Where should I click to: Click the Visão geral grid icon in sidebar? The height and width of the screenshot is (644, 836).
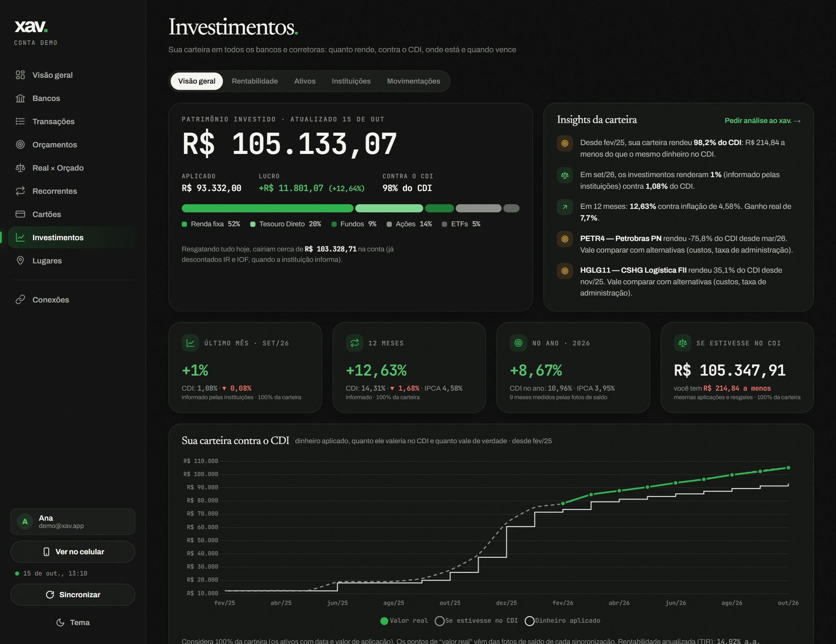pyautogui.click(x=20, y=75)
